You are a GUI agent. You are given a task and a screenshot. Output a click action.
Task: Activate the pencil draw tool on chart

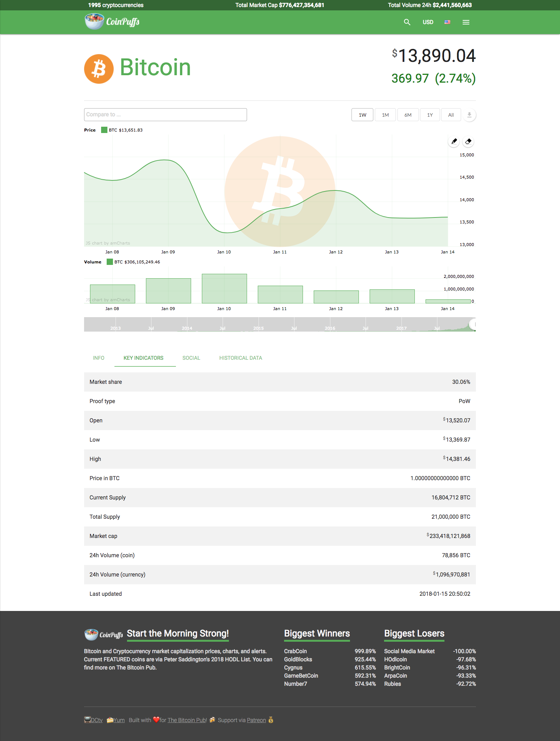pyautogui.click(x=454, y=142)
